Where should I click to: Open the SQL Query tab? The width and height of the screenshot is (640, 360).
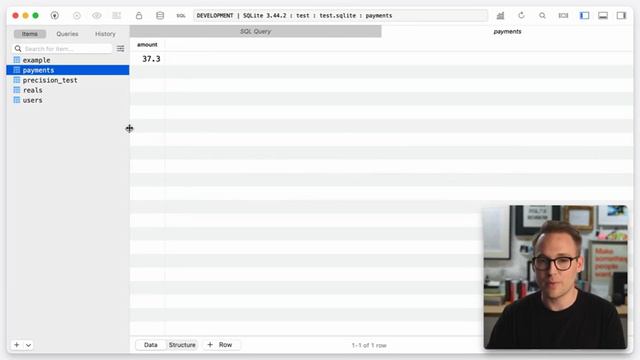(x=256, y=31)
